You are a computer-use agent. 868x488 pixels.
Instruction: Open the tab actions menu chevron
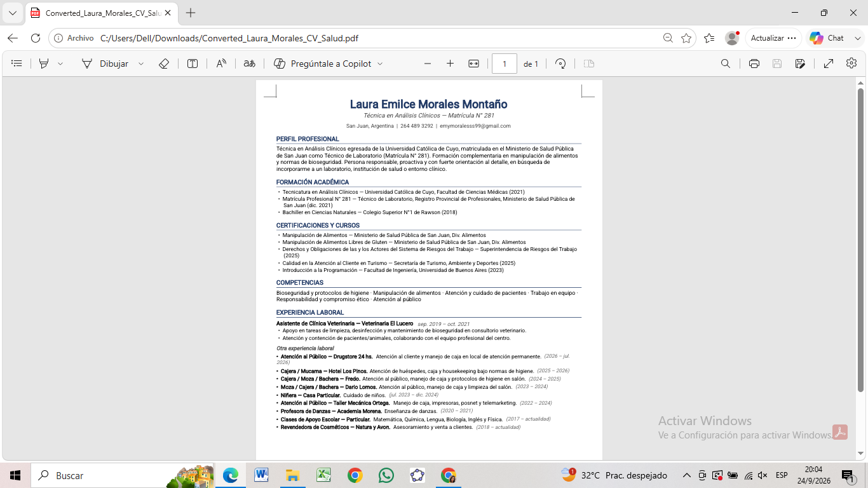(13, 13)
